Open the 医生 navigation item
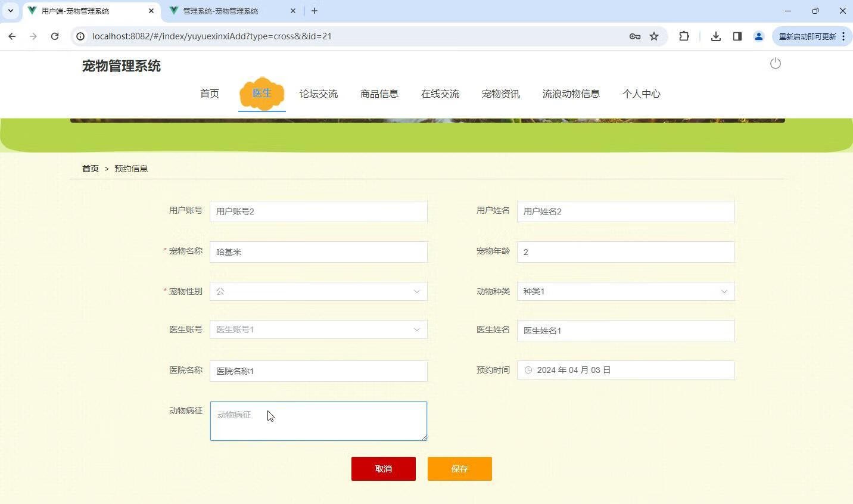 click(262, 94)
